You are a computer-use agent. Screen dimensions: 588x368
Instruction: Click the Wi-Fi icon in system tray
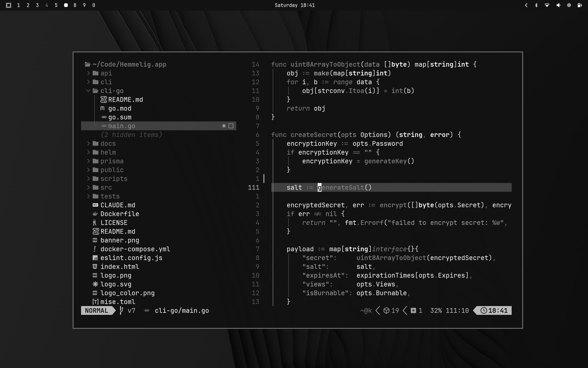pos(547,5)
